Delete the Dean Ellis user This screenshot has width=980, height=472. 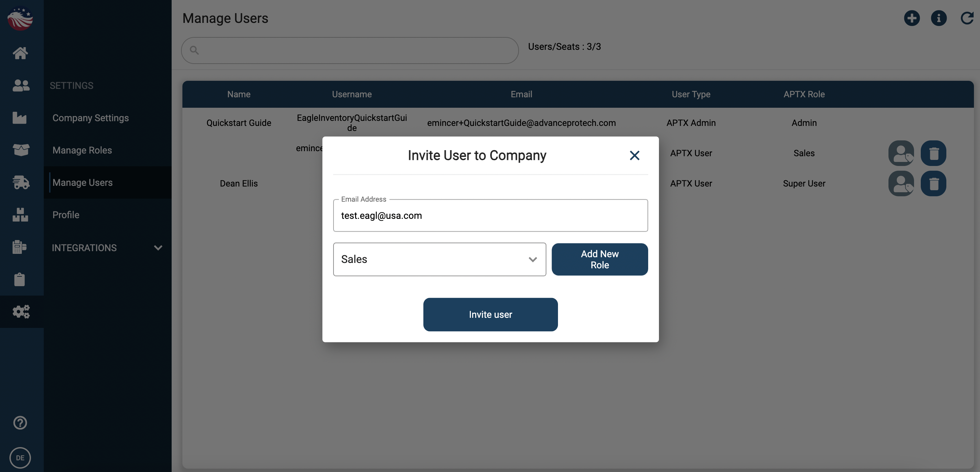tap(933, 183)
